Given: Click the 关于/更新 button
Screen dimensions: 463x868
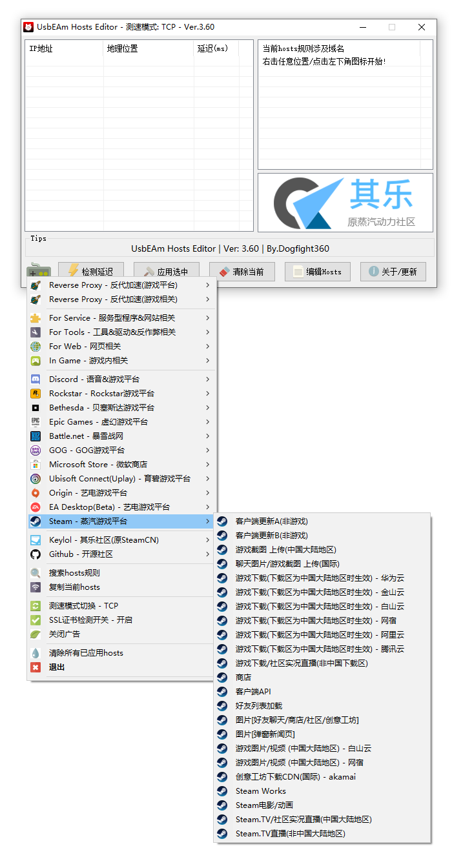Looking at the screenshot, I should (x=393, y=272).
